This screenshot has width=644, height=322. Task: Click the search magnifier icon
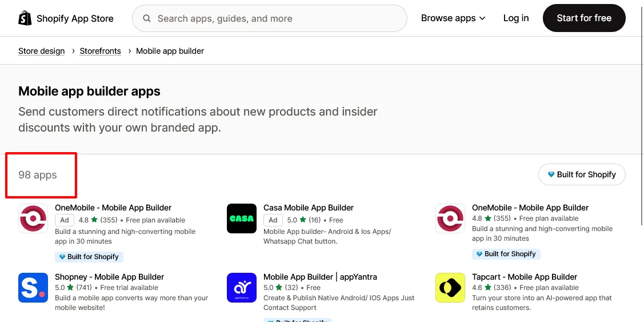[x=147, y=18]
